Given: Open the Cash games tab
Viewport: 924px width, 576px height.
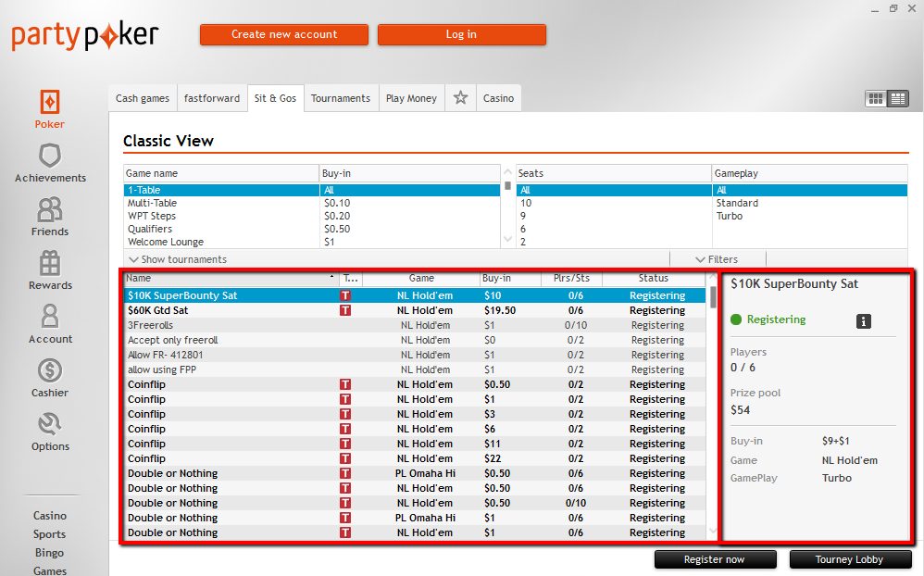Looking at the screenshot, I should pos(142,98).
